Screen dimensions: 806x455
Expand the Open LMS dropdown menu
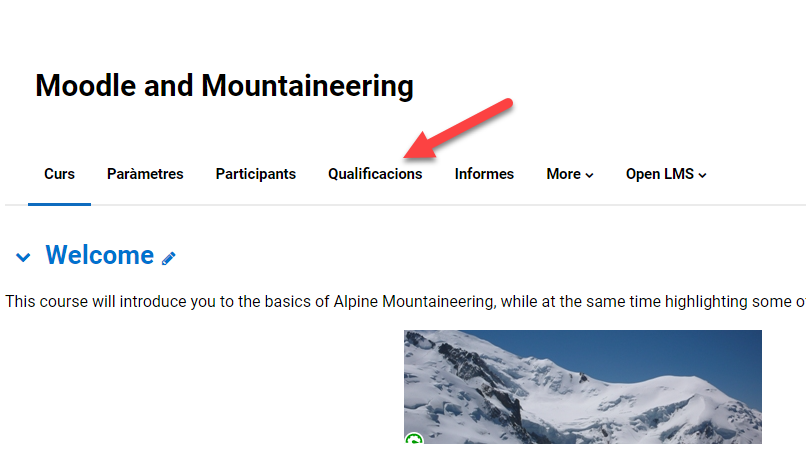[666, 174]
